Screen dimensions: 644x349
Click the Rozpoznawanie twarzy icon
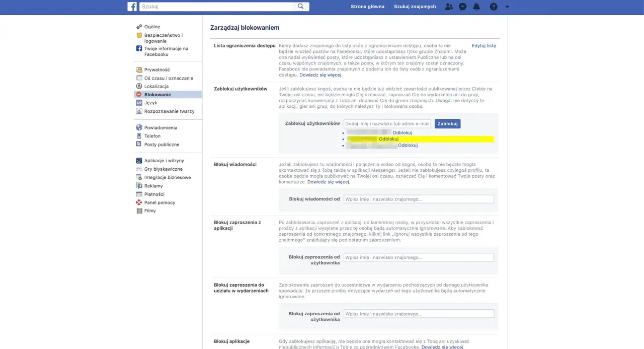(139, 111)
